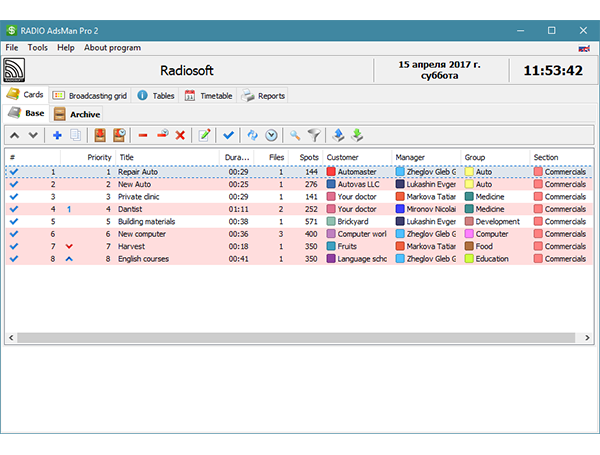This screenshot has height=455, width=600.
Task: Click the blue upload arrow icon
Action: (x=338, y=135)
